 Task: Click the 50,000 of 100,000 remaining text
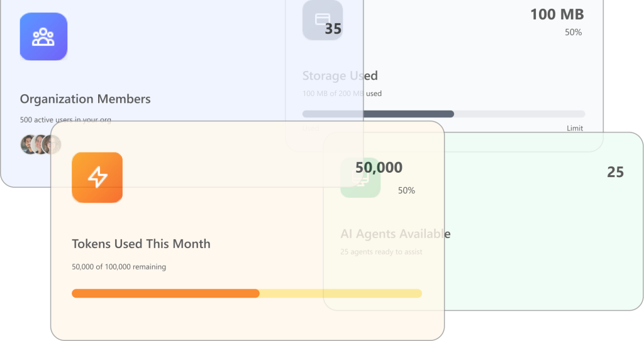pyautogui.click(x=119, y=267)
